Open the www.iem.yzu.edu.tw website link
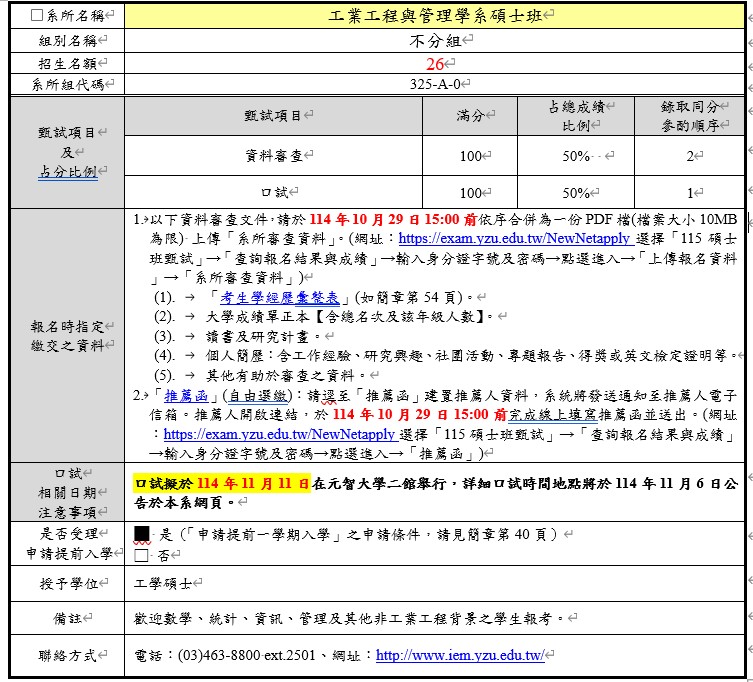This screenshot has width=753, height=682. click(x=459, y=656)
